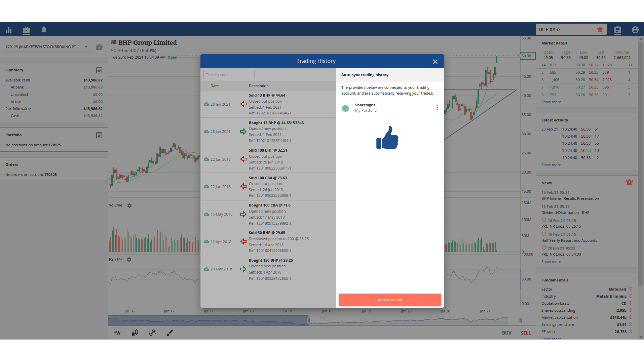Toggle the news alert bell icon
This screenshot has height=362, width=644.
pos(629,183)
